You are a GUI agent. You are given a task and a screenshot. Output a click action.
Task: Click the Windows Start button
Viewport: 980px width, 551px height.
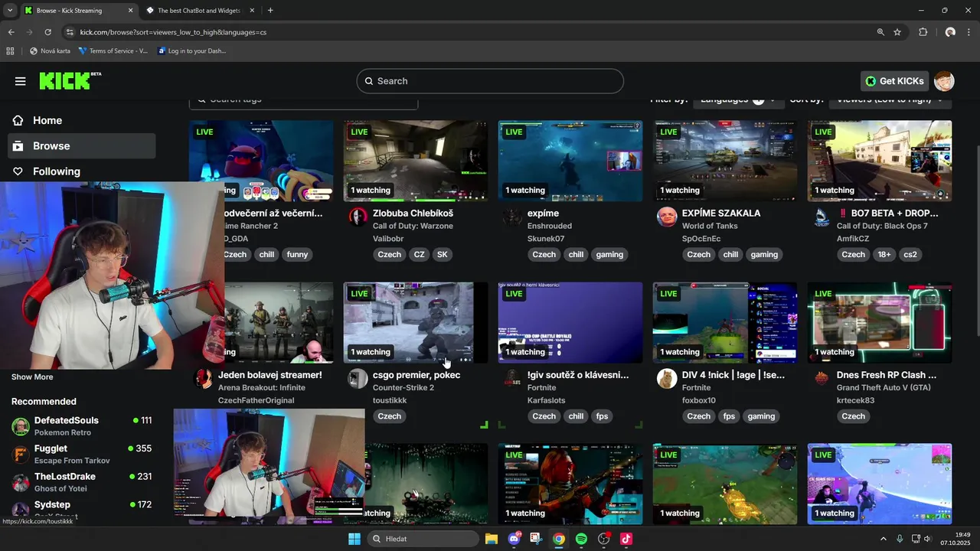354,539
